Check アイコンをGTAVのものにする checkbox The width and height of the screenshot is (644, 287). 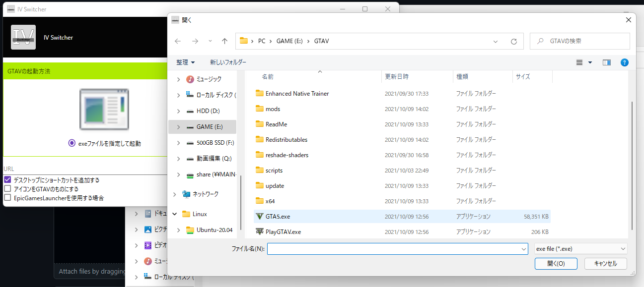coord(7,189)
